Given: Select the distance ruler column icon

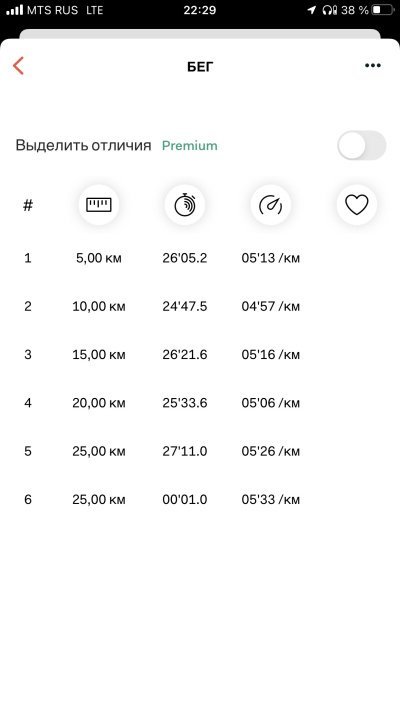Looking at the screenshot, I should 98,205.
